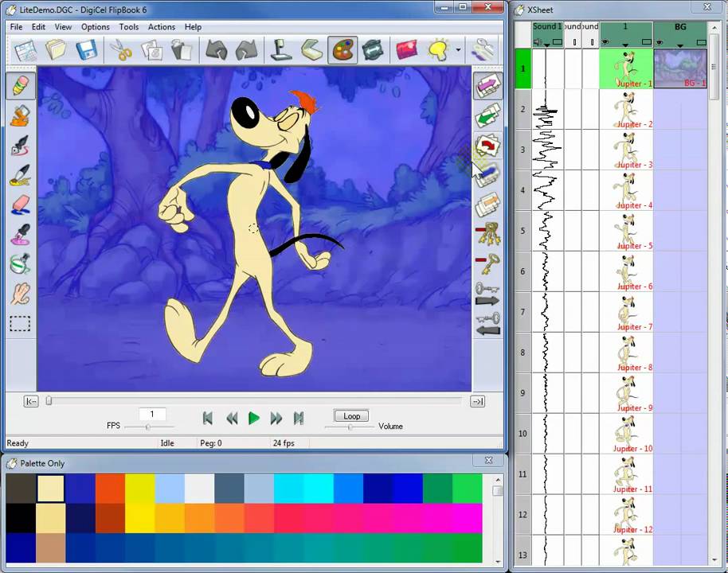Open a file with the folder icon
The image size is (728, 573).
pos(55,50)
